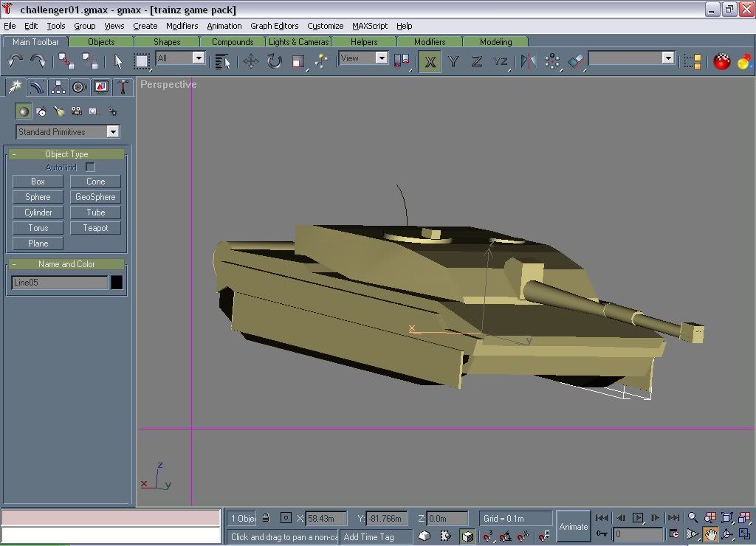This screenshot has width=756, height=546.
Task: Open the Graph Editors menu
Action: pos(275,26)
